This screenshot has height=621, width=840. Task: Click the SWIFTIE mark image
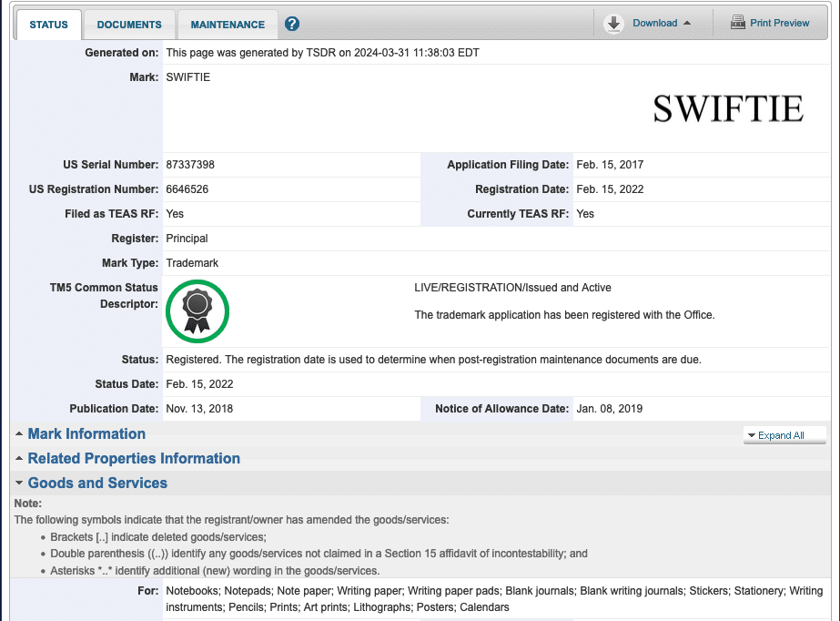point(728,108)
